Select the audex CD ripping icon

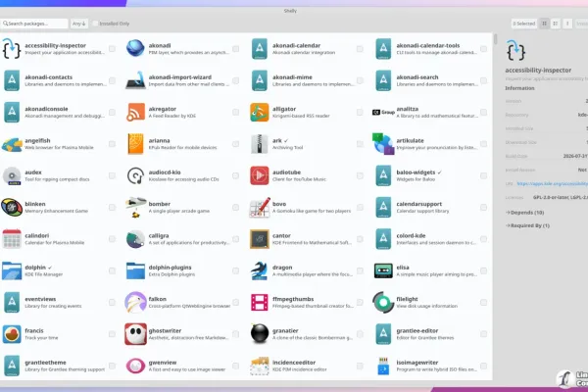(x=12, y=175)
